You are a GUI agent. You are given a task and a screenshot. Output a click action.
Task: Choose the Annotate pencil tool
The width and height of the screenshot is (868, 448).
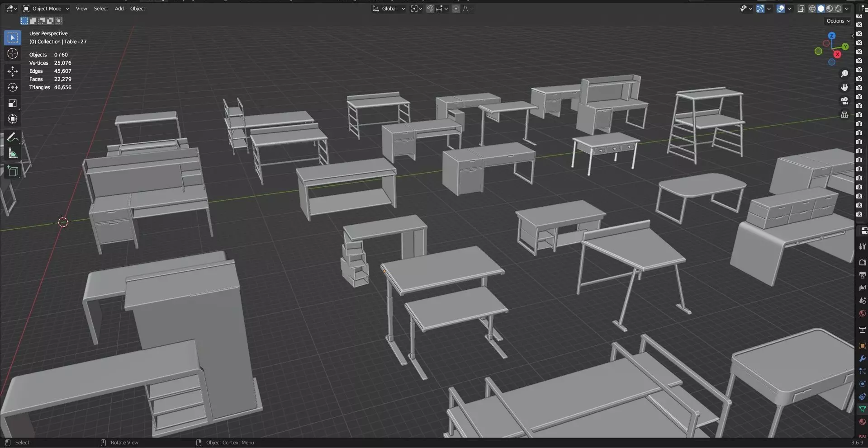click(13, 137)
